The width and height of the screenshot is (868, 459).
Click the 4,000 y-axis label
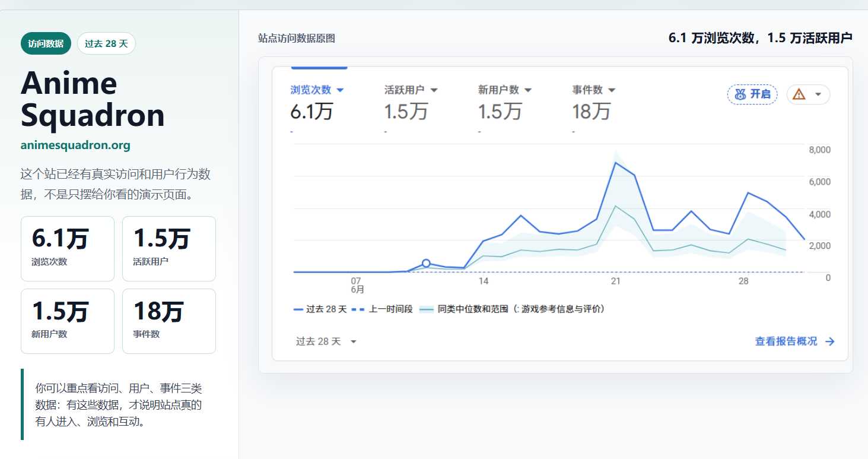(x=820, y=214)
